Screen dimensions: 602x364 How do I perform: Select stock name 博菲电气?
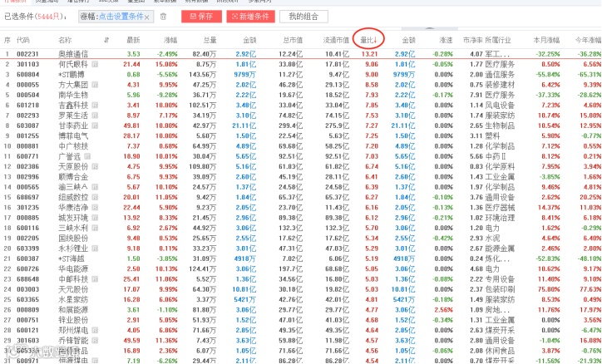coord(73,135)
